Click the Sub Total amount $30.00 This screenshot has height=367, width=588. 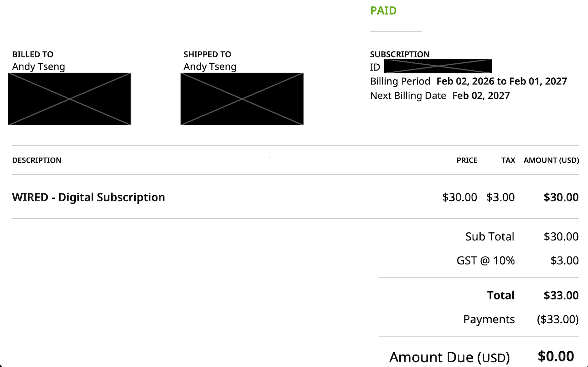click(x=561, y=237)
